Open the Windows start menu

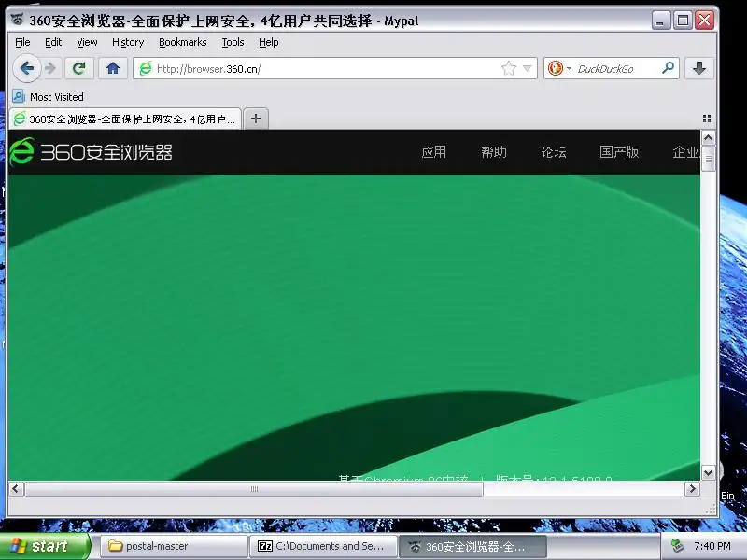tap(44, 546)
